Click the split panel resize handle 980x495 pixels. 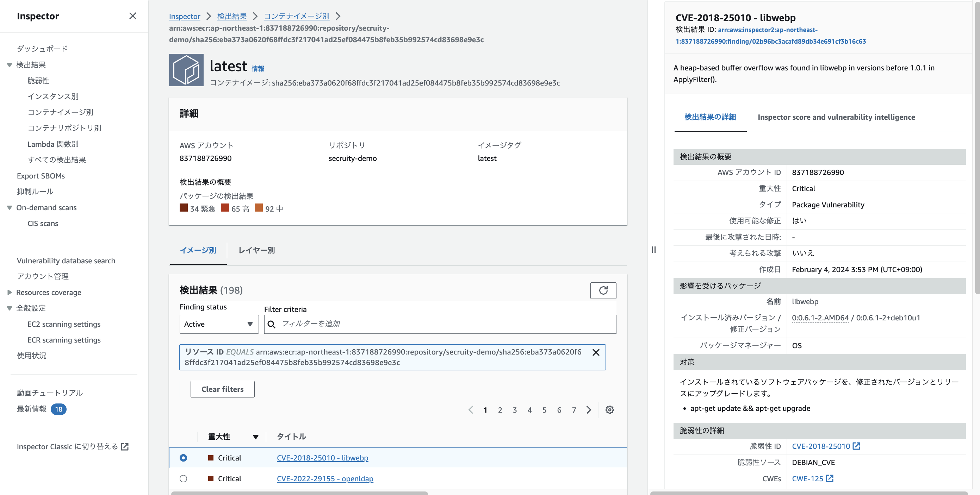(653, 250)
